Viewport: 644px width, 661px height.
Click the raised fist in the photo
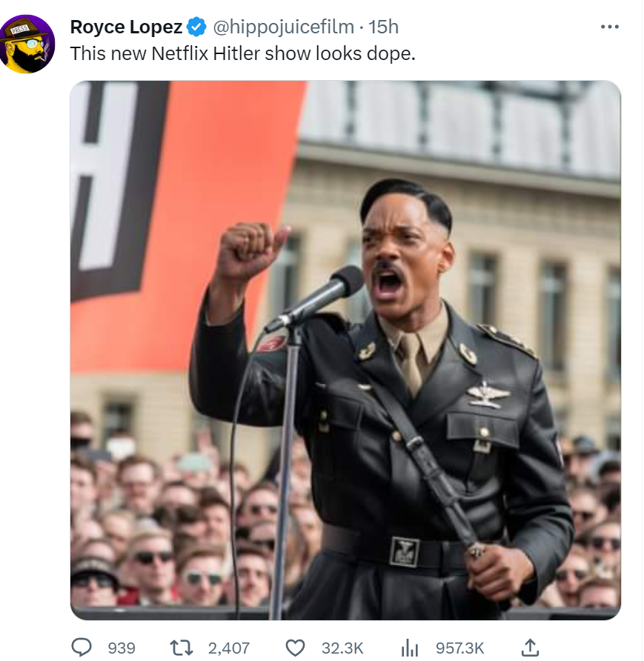coord(248,250)
